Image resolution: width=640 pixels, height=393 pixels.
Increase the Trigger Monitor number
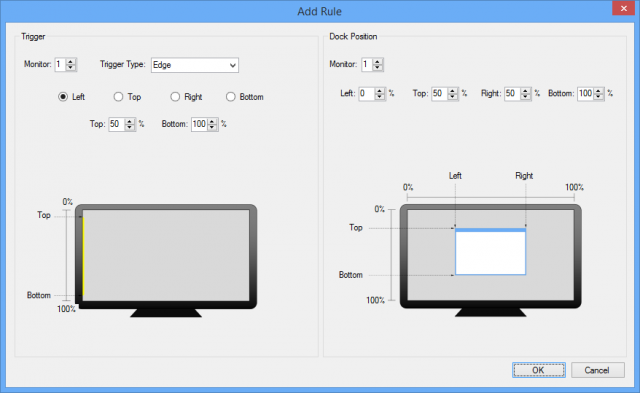(x=71, y=62)
